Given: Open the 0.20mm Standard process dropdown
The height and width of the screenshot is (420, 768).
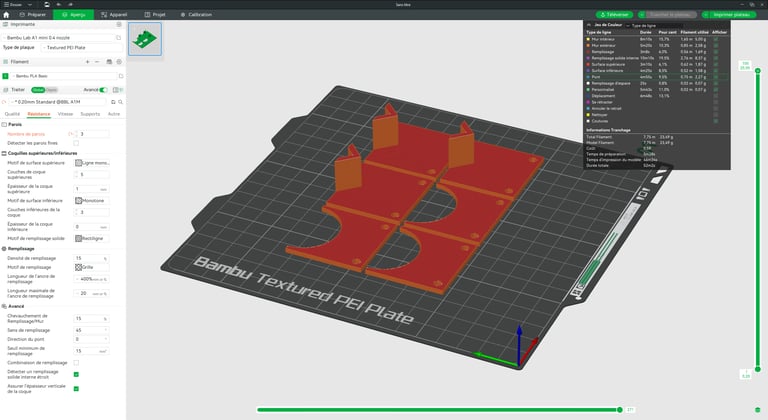Looking at the screenshot, I should (x=58, y=102).
